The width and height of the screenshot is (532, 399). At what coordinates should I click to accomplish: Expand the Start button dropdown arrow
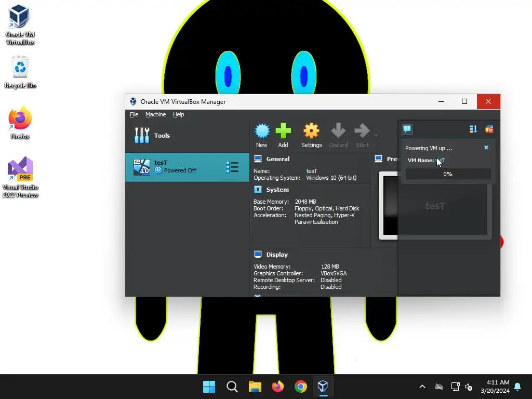point(376,136)
